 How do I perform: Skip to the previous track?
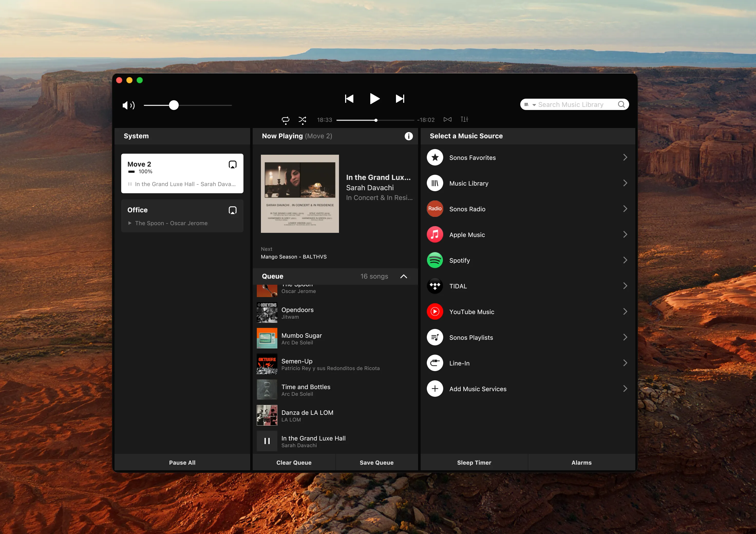pos(349,98)
